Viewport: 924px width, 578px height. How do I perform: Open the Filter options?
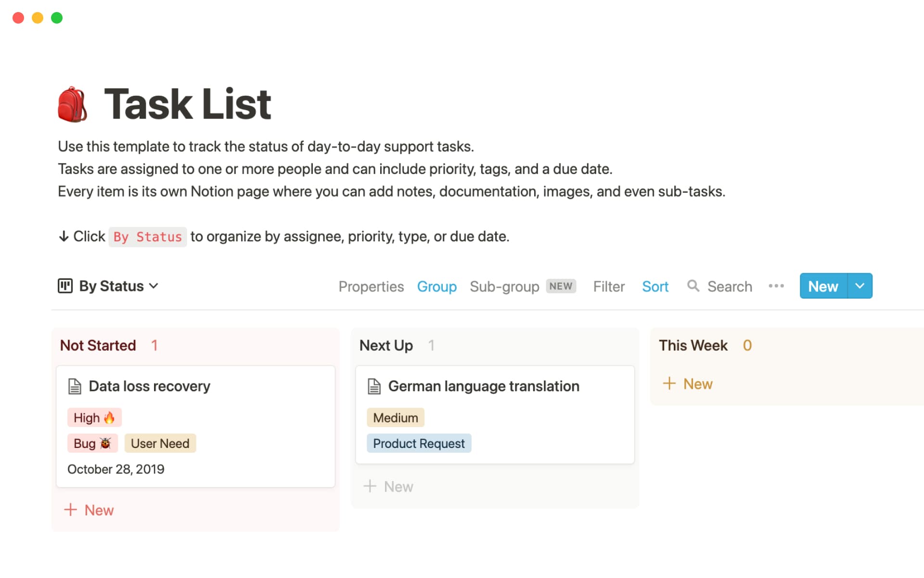pyautogui.click(x=608, y=286)
